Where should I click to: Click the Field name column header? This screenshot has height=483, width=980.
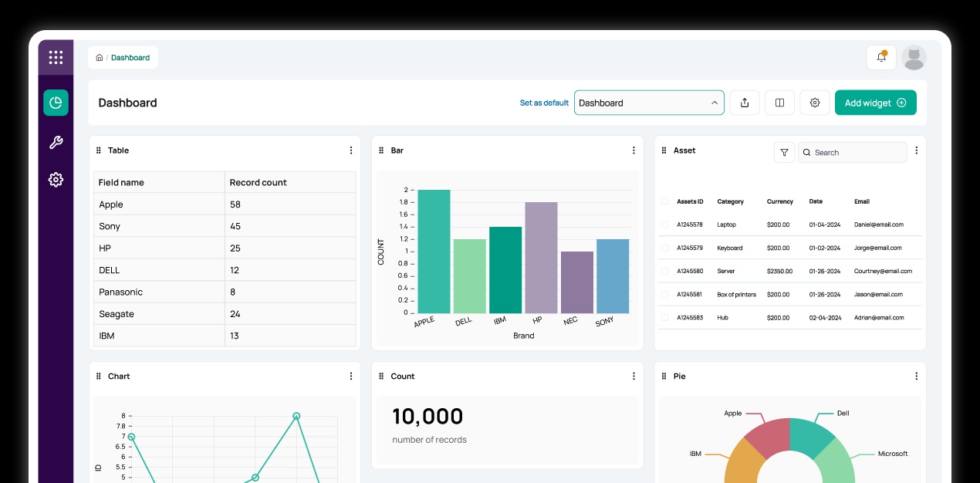(159, 182)
